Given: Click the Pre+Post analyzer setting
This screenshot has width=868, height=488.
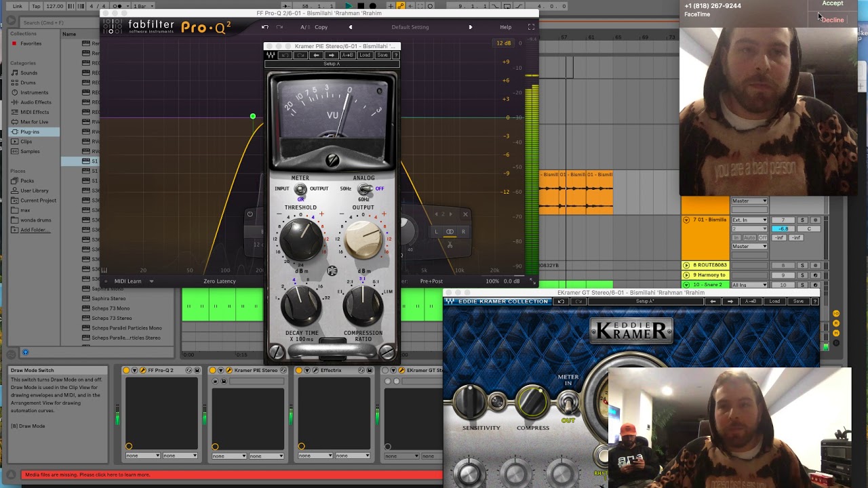Looking at the screenshot, I should (x=431, y=281).
